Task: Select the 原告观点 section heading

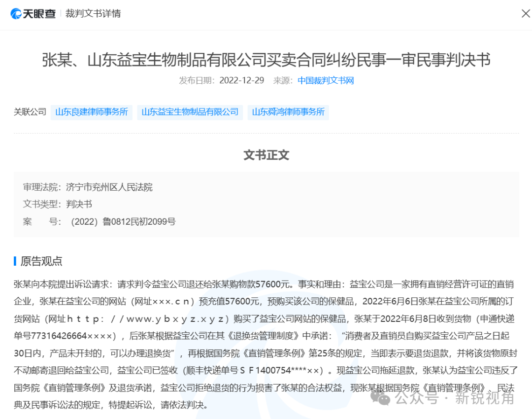Action: coord(41,261)
